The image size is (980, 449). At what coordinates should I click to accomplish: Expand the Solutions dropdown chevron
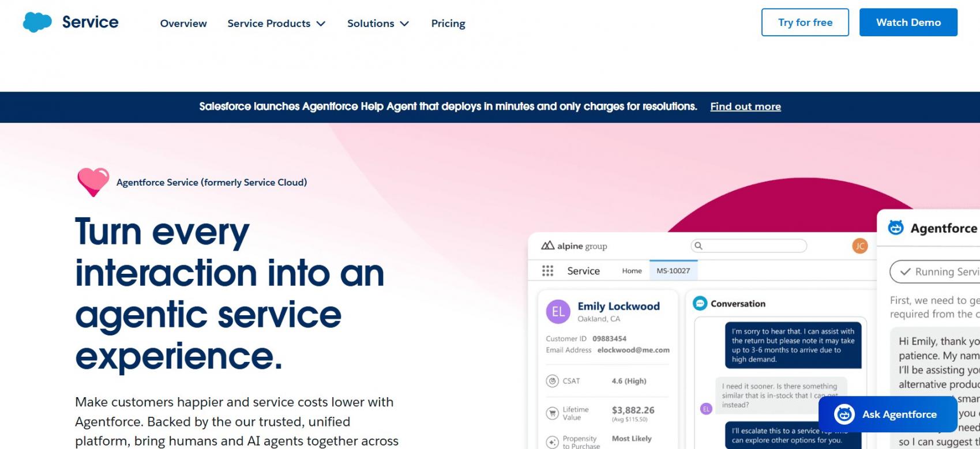coord(404,24)
